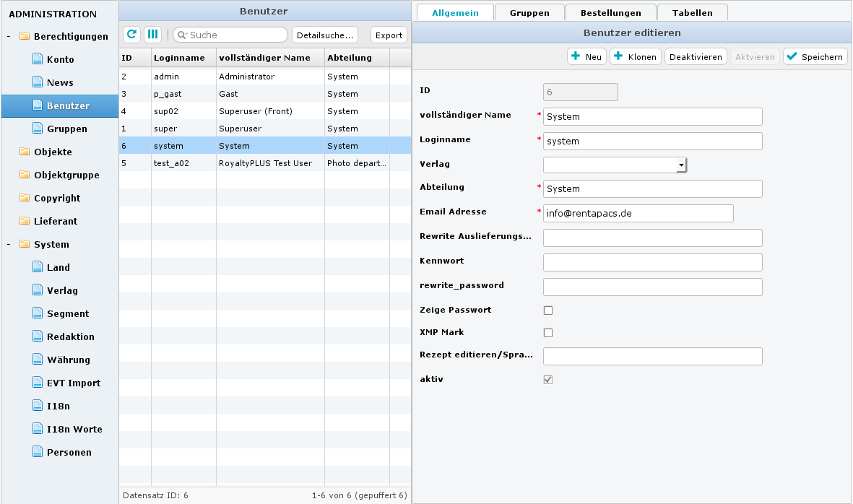This screenshot has height=504, width=853.
Task: Click the document icon beside Konto
Action: [x=38, y=59]
